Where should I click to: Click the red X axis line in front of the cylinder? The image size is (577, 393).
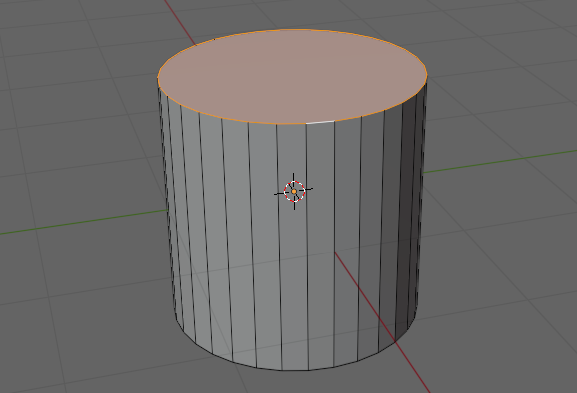click(382, 322)
